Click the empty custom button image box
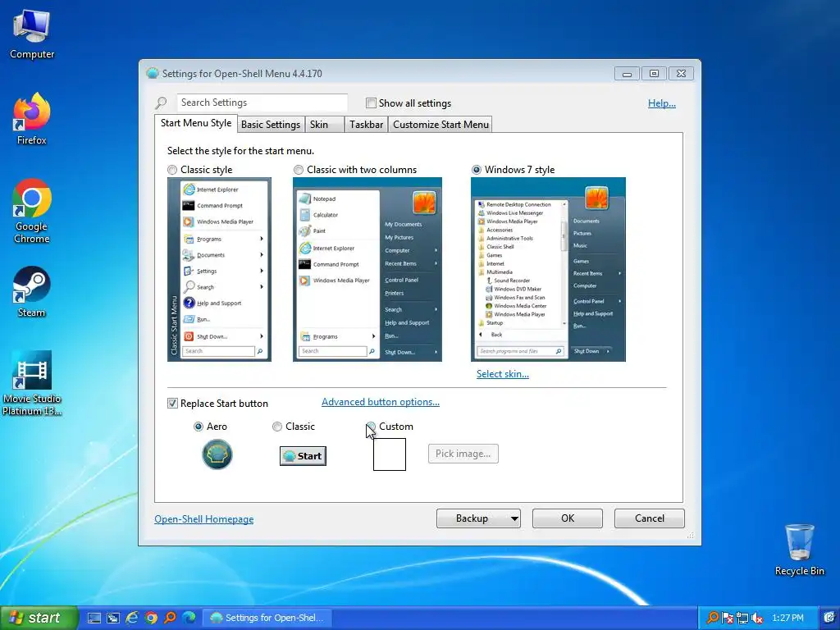840x630 pixels. 390,454
